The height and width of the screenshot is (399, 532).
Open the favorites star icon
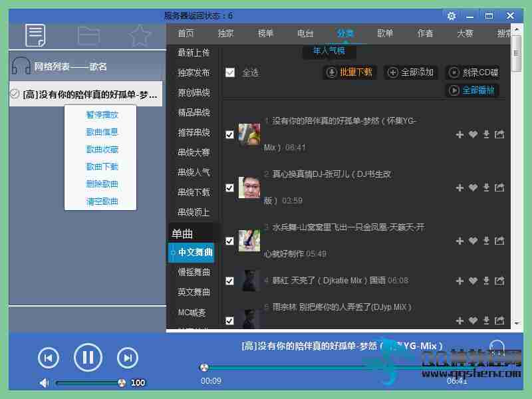[140, 35]
